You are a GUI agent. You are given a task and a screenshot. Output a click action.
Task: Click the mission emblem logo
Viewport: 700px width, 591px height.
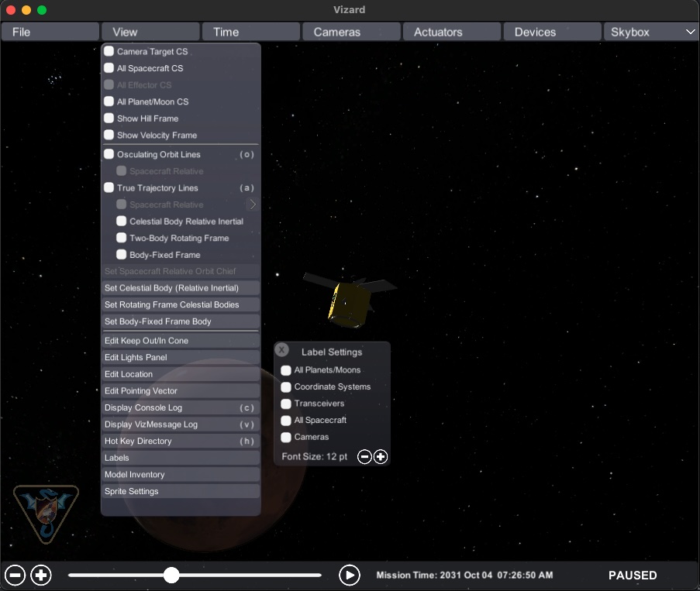(46, 513)
